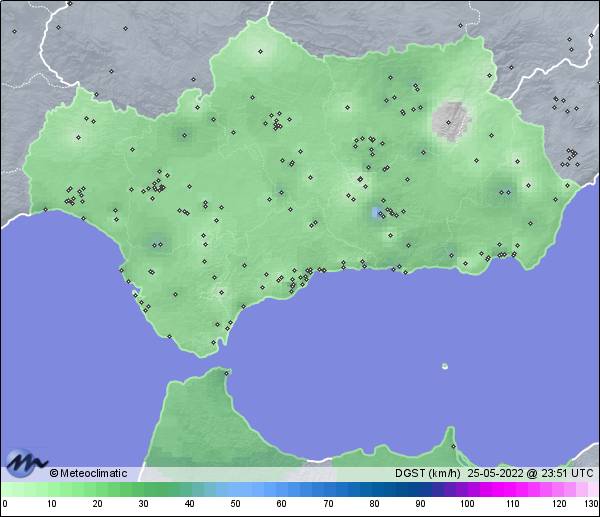
Task: Select the station marker at Spain's southernmost tip
Action: point(212,344)
